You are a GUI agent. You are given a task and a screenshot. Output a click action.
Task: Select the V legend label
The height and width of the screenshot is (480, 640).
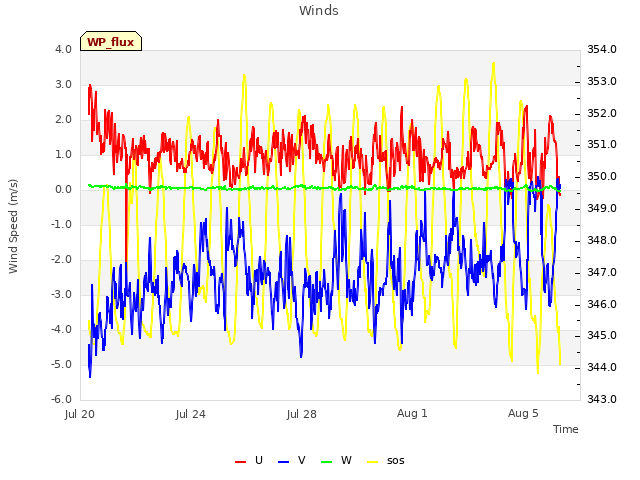coord(301,460)
